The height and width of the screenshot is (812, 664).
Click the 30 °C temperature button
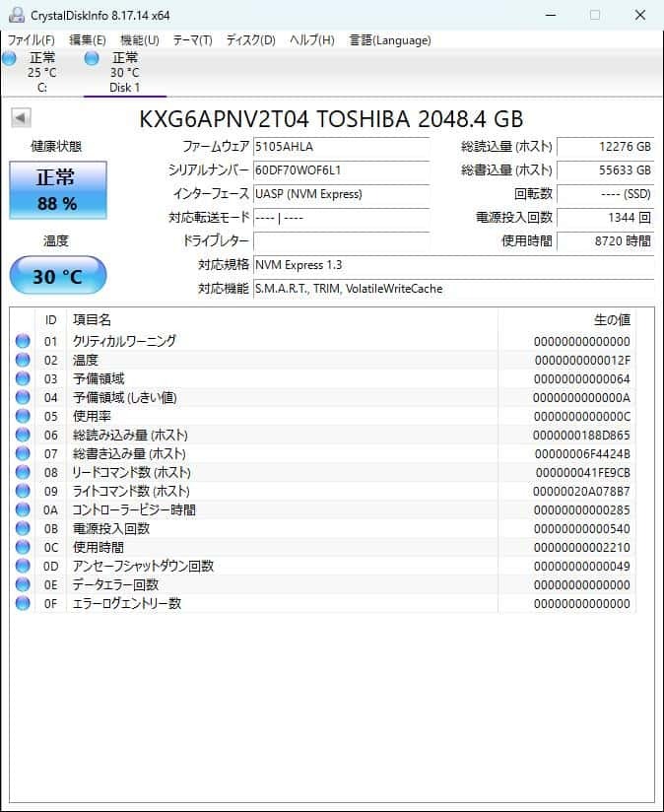[x=58, y=276]
